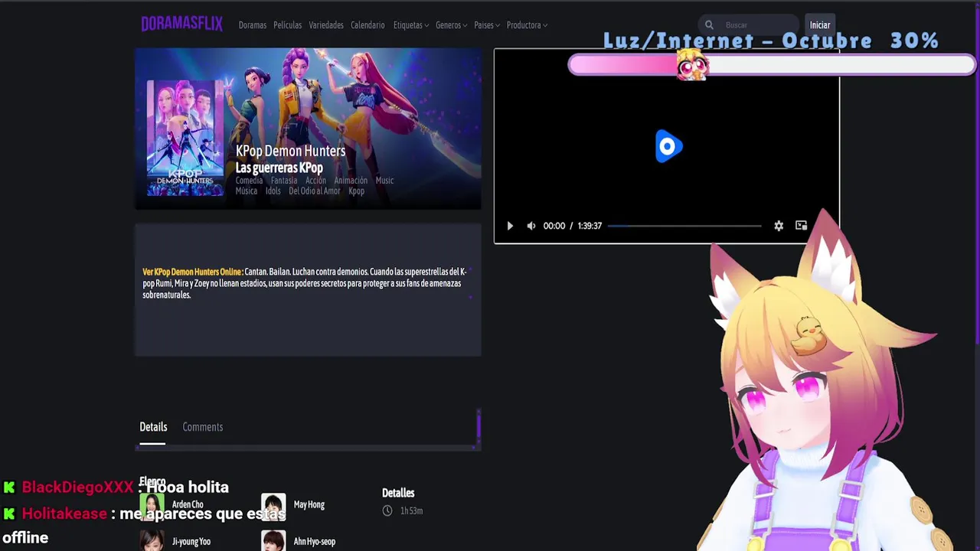Screen dimensions: 980x551
Task: Click the clock duration icon under Detalles
Action: [x=387, y=510]
